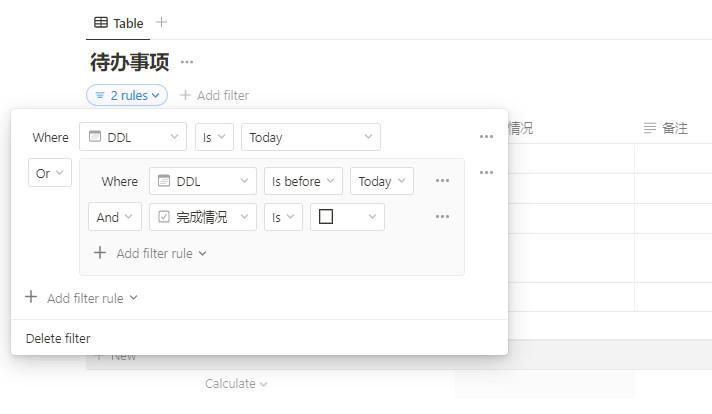Click the 备注 column header
The width and height of the screenshot is (712, 414).
666,128
